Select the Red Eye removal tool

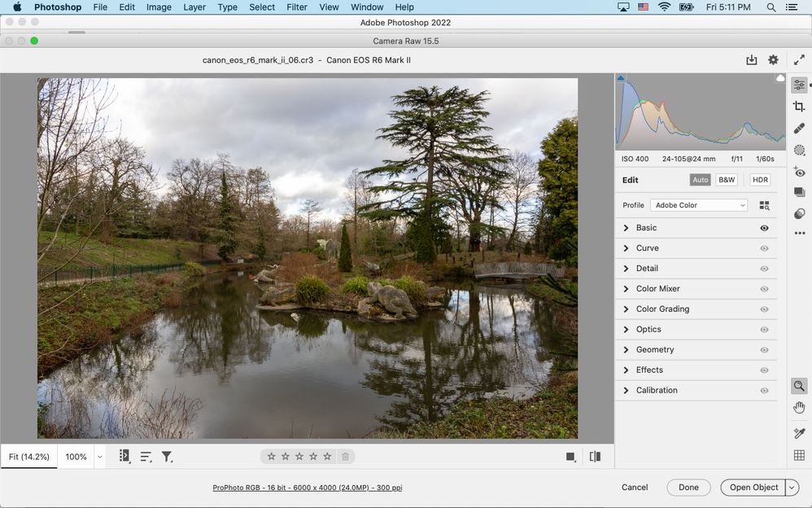[799, 172]
